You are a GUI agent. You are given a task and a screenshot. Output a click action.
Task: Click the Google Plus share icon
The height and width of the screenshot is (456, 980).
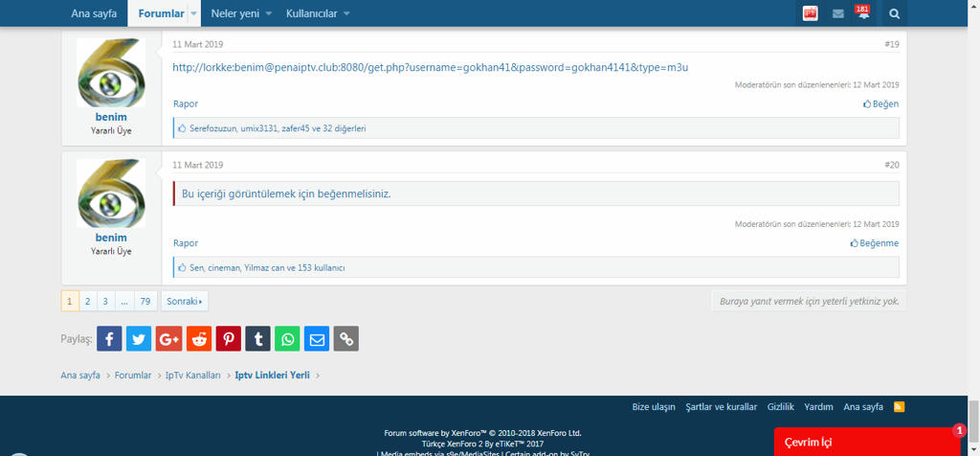coord(168,338)
